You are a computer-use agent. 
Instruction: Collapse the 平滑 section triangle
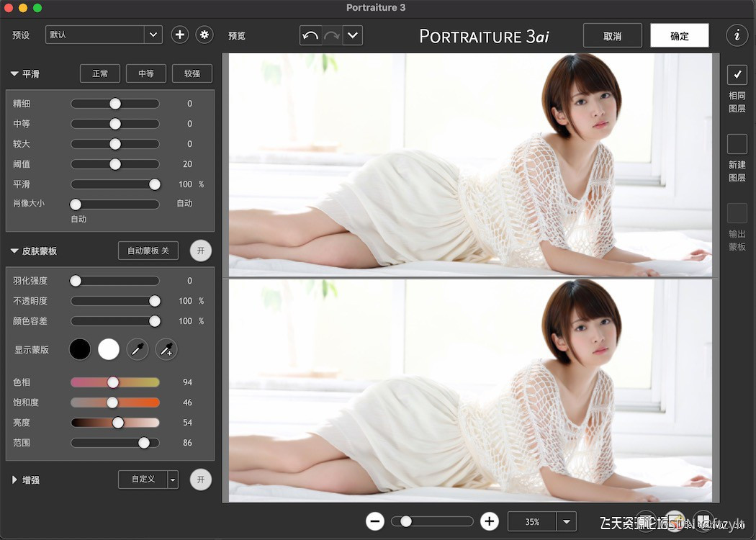point(14,73)
